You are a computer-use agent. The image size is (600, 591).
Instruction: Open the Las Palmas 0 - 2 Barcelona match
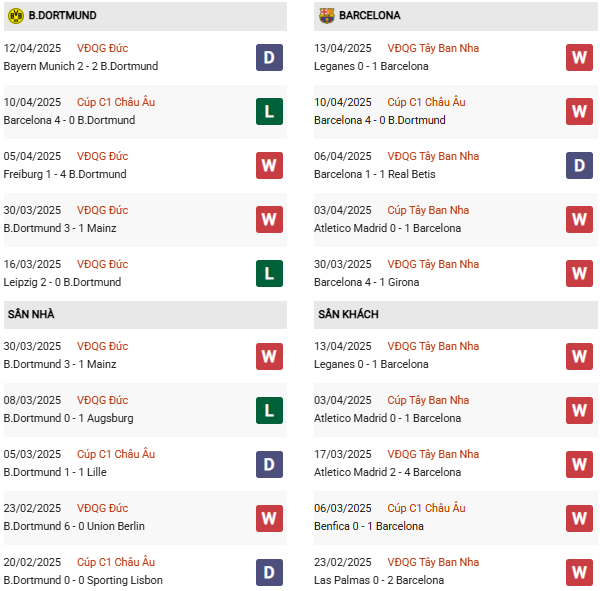(379, 580)
